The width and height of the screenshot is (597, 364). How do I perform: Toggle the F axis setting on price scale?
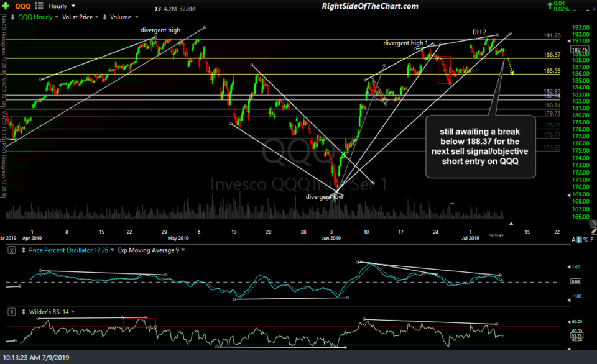(x=592, y=239)
